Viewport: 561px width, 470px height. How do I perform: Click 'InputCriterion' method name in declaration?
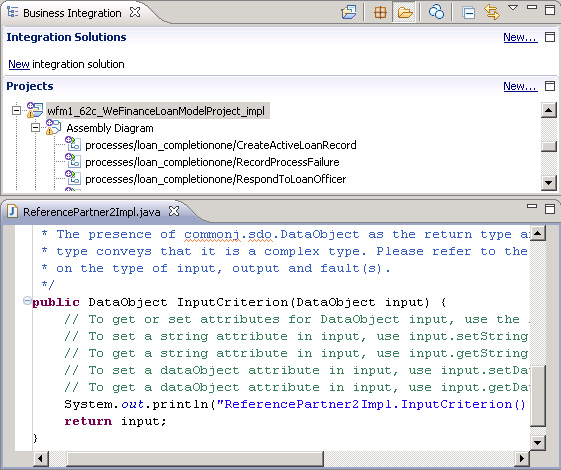coord(233,302)
